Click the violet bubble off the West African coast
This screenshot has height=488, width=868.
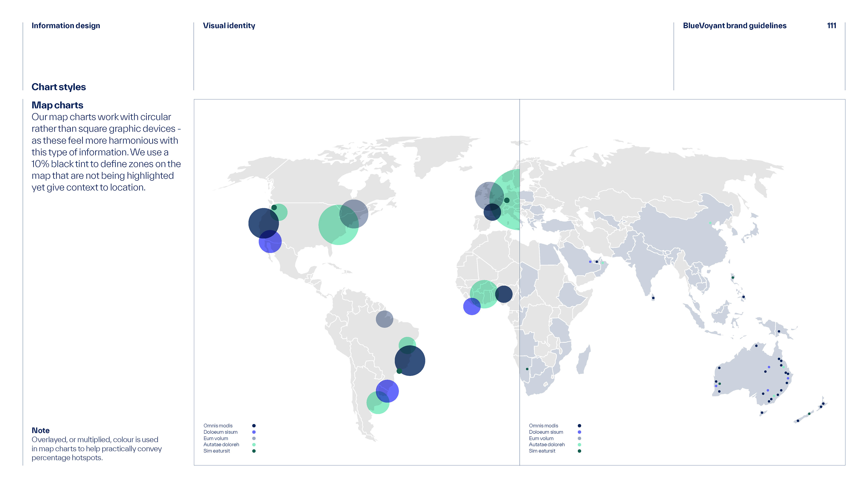[472, 306]
